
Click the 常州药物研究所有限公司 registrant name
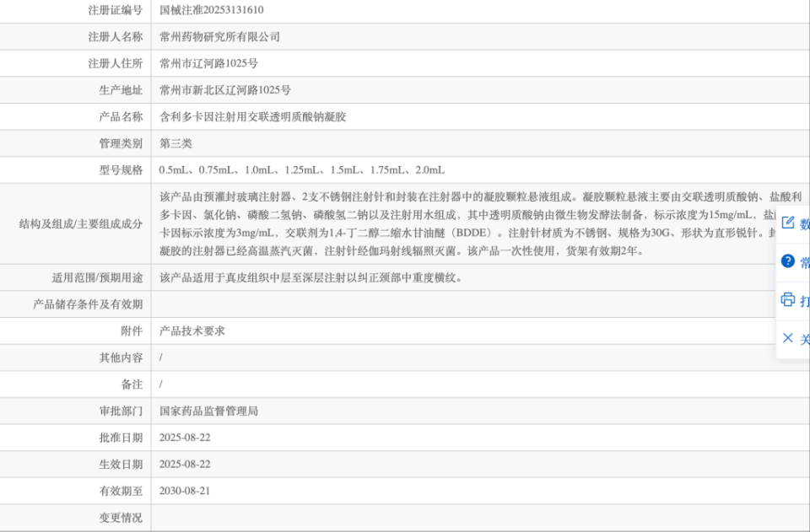pyautogui.click(x=219, y=36)
